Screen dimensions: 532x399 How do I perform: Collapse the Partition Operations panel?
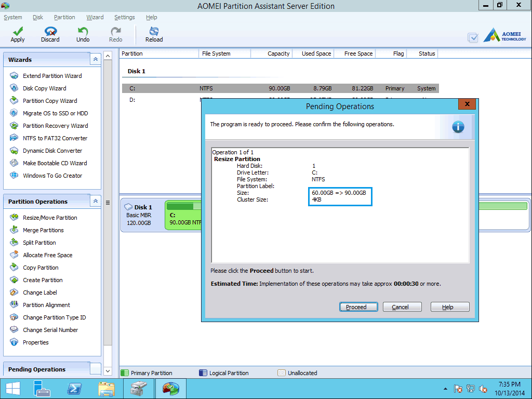(x=96, y=201)
